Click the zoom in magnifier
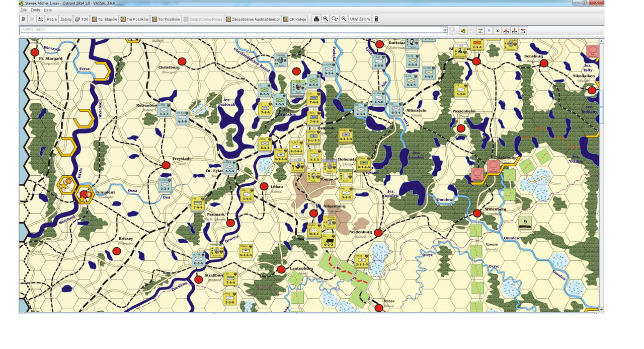This screenshot has width=644, height=349. coord(326,19)
